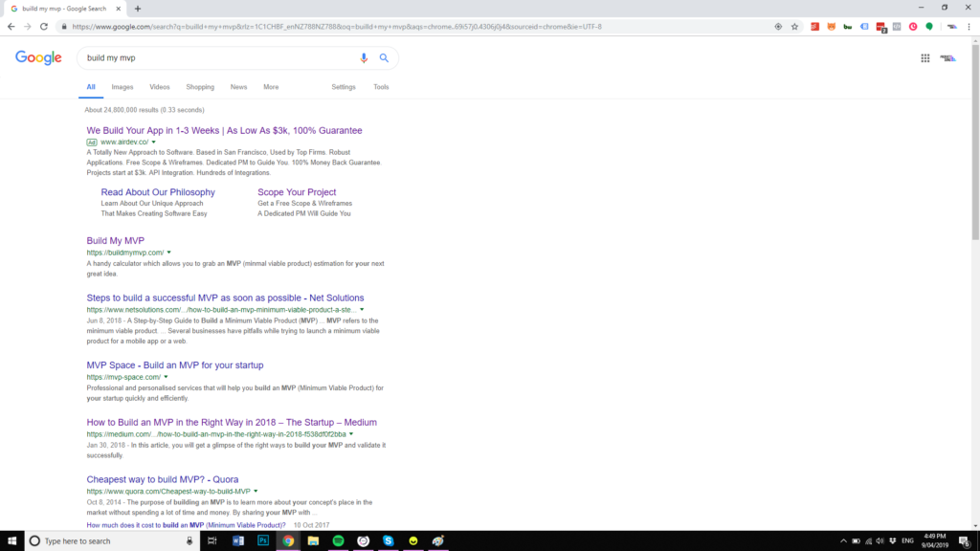Image resolution: width=980 pixels, height=551 pixels.
Task: Open the Chrome three-dot menu
Action: tap(969, 27)
